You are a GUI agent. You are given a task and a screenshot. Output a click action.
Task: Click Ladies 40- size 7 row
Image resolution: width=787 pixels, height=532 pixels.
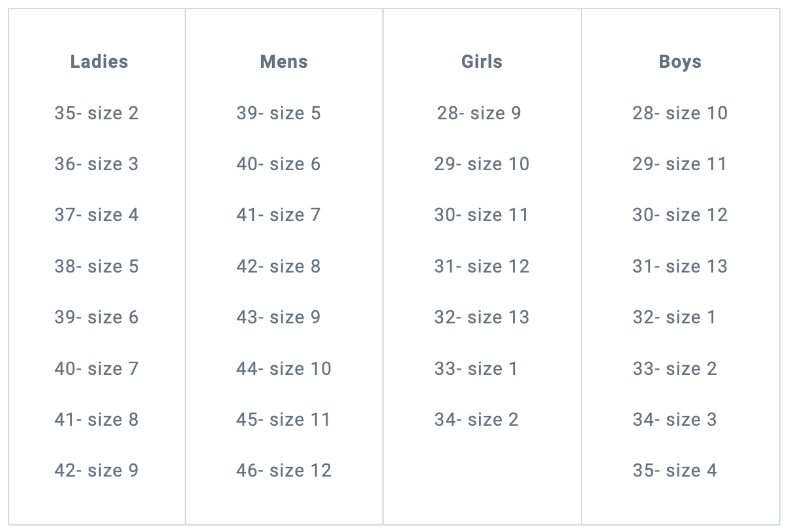pos(97,368)
